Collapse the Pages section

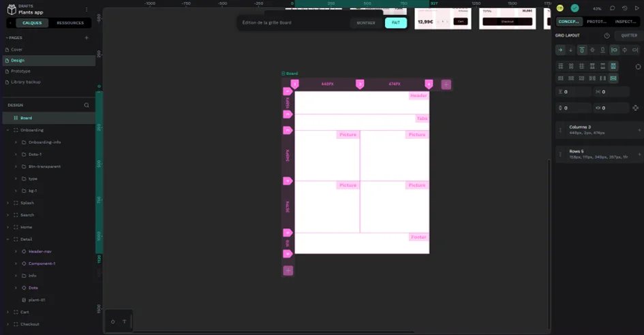7,37
